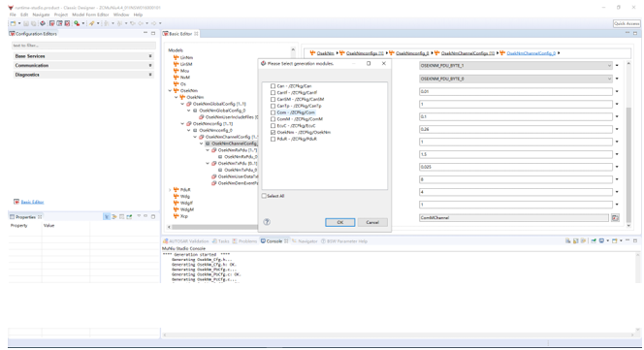The width and height of the screenshot is (644, 350).
Task: Click the Quick Access field
Action: [x=627, y=23]
